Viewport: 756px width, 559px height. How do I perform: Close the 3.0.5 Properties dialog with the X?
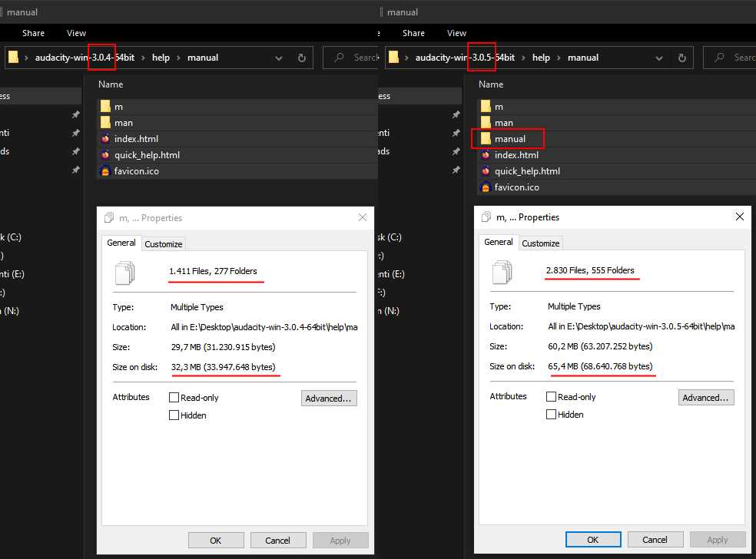click(x=740, y=217)
